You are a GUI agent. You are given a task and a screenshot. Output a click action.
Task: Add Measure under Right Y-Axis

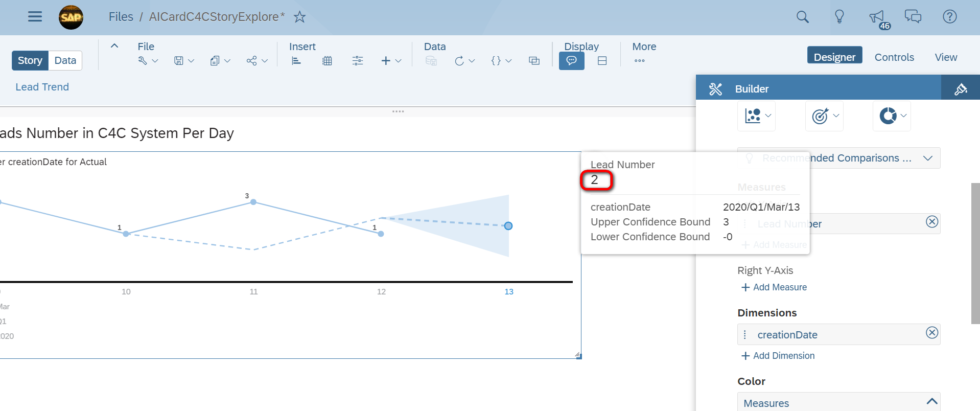[x=774, y=287]
